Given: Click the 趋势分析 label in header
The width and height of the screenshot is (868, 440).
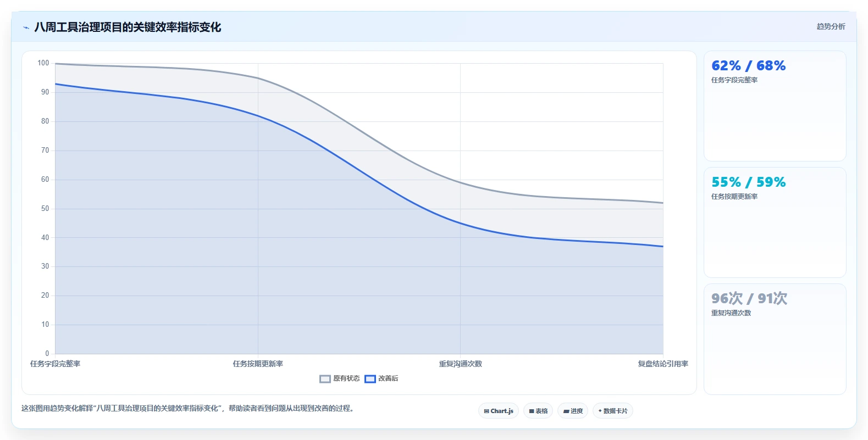Looking at the screenshot, I should pos(831,26).
